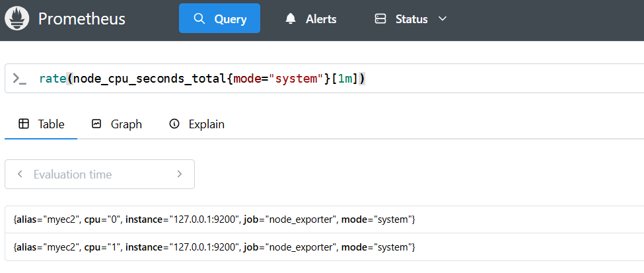Screen dimensions: 644x273
Task: Select the result row with cpu="0"
Action: click(x=324, y=219)
